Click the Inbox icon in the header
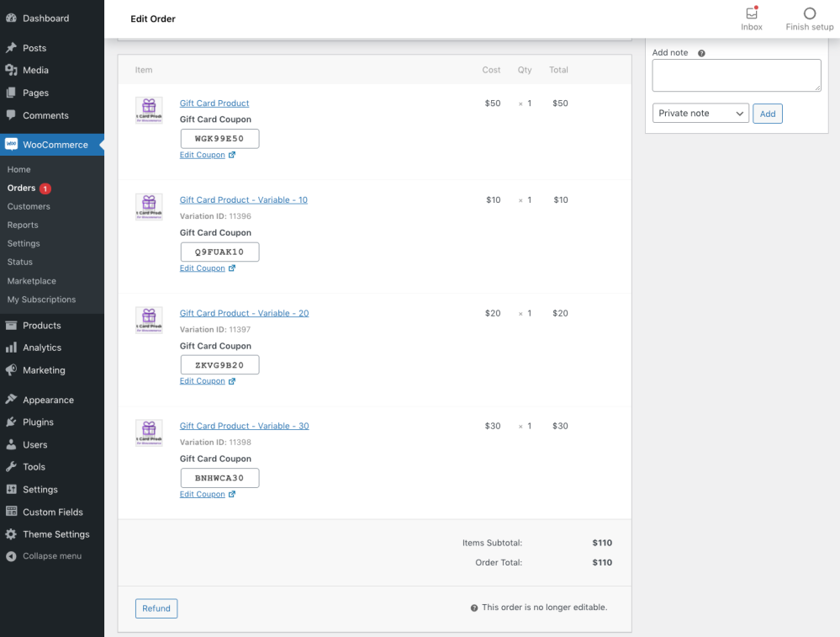The height and width of the screenshot is (637, 840). (x=751, y=13)
